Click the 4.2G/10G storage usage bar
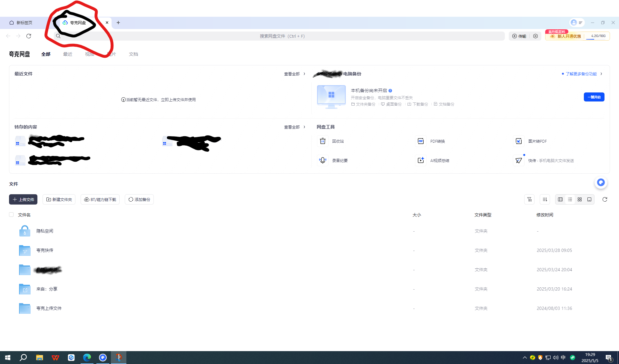619x364 pixels. pyautogui.click(x=598, y=36)
